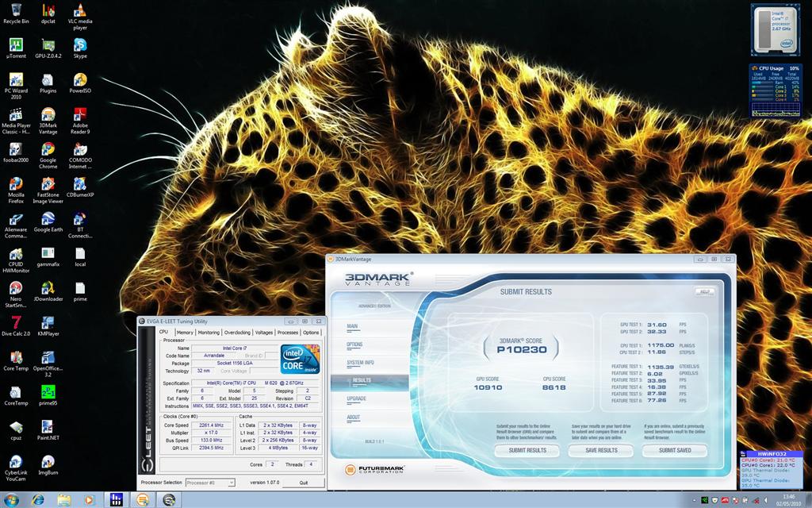Click the Google Chrome desktop icon
Image resolution: width=812 pixels, height=508 pixels.
[48, 156]
